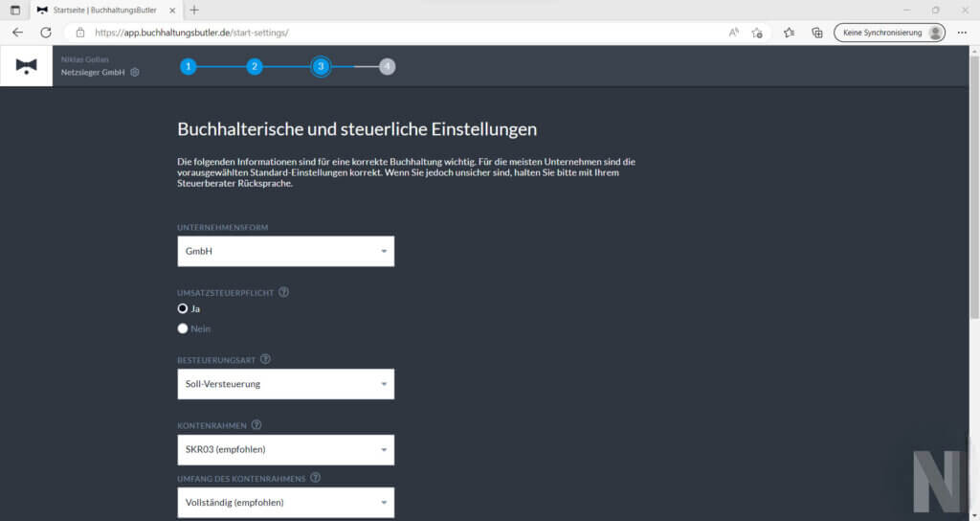Open a new browser tab
This screenshot has height=521, width=980.
tap(194, 10)
